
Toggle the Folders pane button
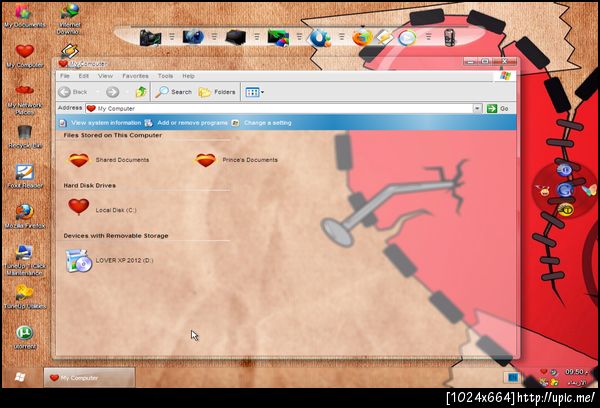[x=217, y=92]
